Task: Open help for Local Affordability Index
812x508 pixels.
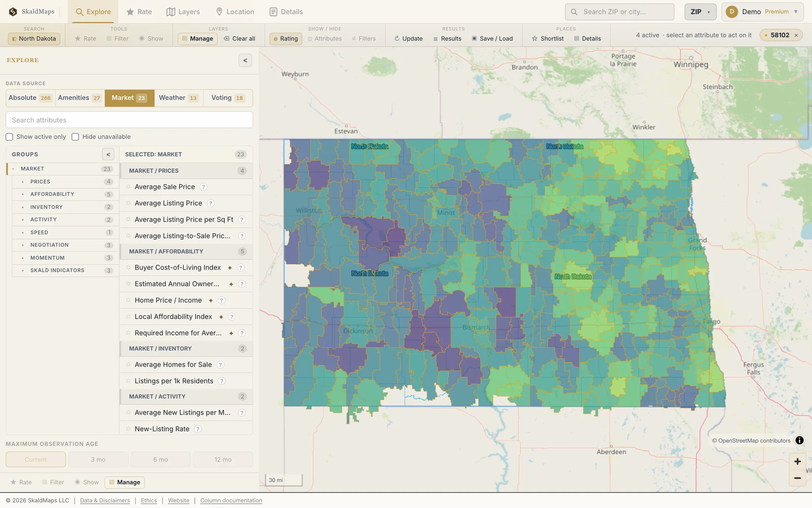Action: pos(232,317)
